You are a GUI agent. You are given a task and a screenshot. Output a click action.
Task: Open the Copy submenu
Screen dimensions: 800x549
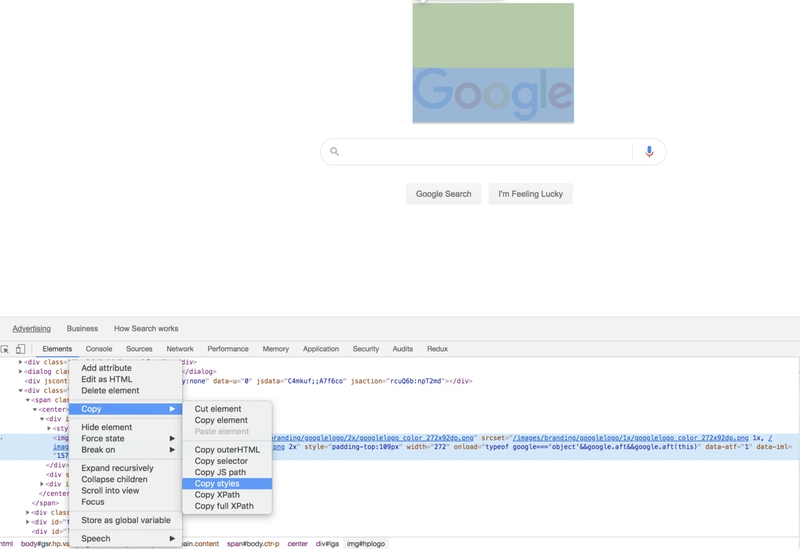(126, 409)
